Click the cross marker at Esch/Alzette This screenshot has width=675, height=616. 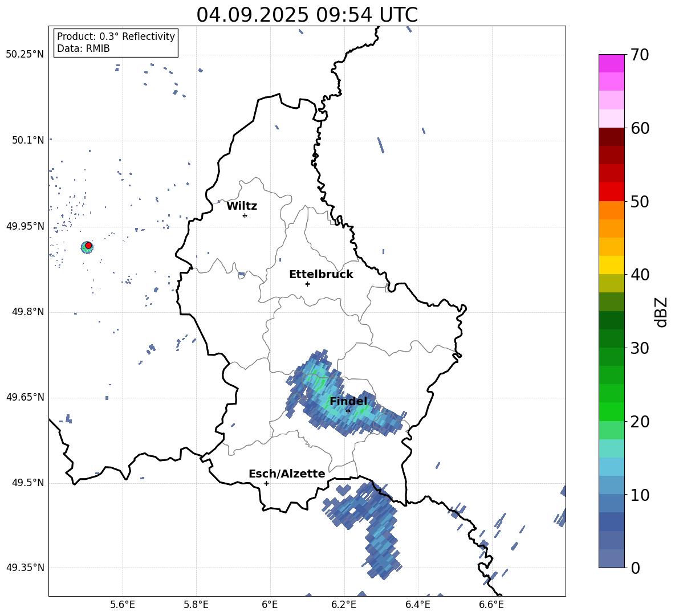266,483
